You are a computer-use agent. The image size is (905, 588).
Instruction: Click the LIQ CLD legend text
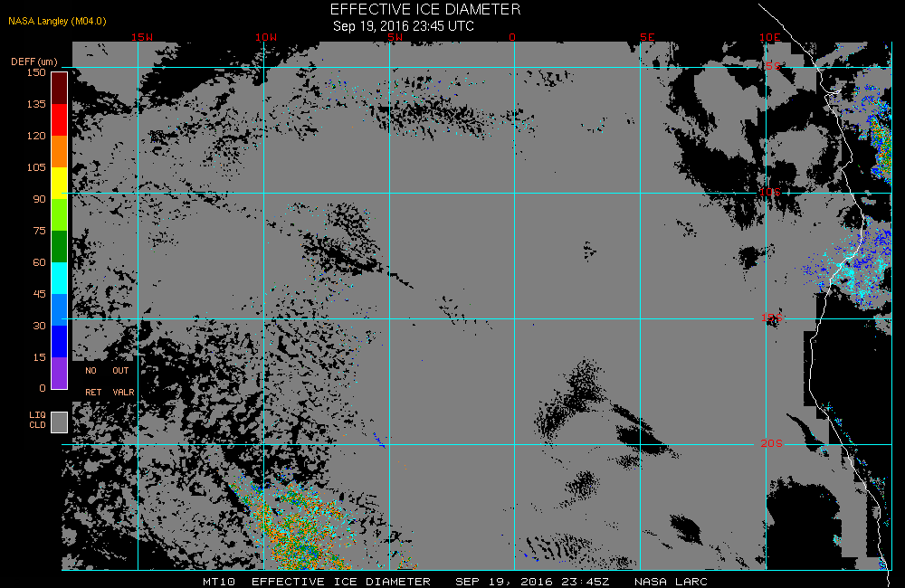37,420
